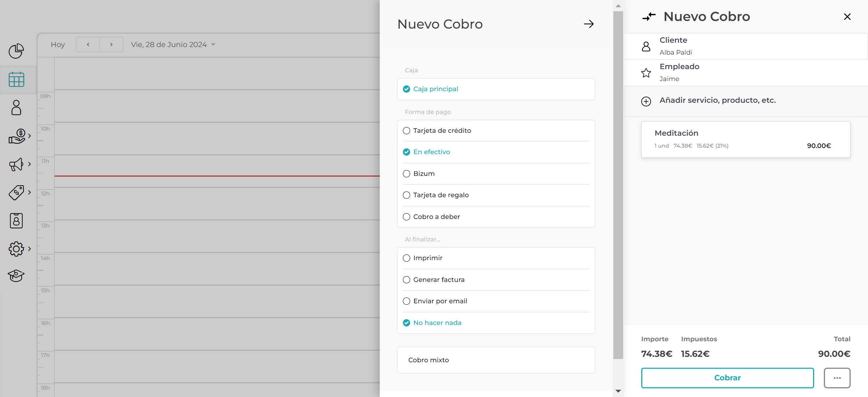Click the Cobrar button

click(727, 378)
